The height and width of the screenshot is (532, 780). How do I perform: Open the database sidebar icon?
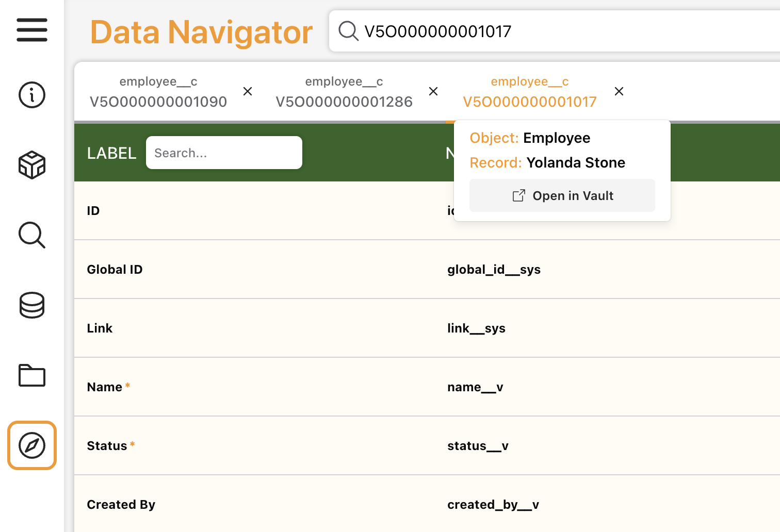32,305
